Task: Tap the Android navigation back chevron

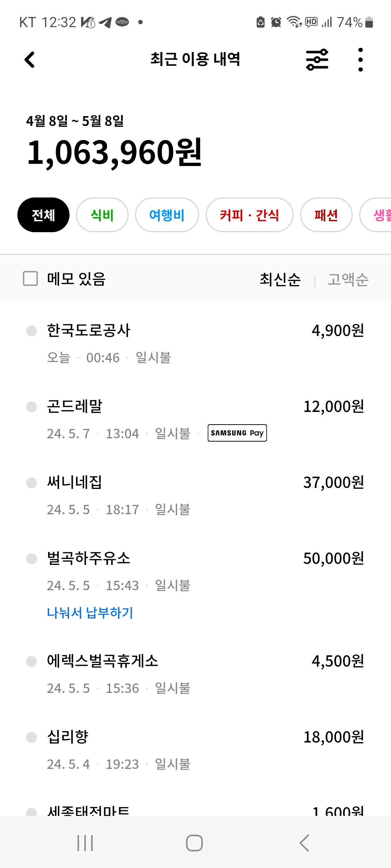Action: [304, 843]
